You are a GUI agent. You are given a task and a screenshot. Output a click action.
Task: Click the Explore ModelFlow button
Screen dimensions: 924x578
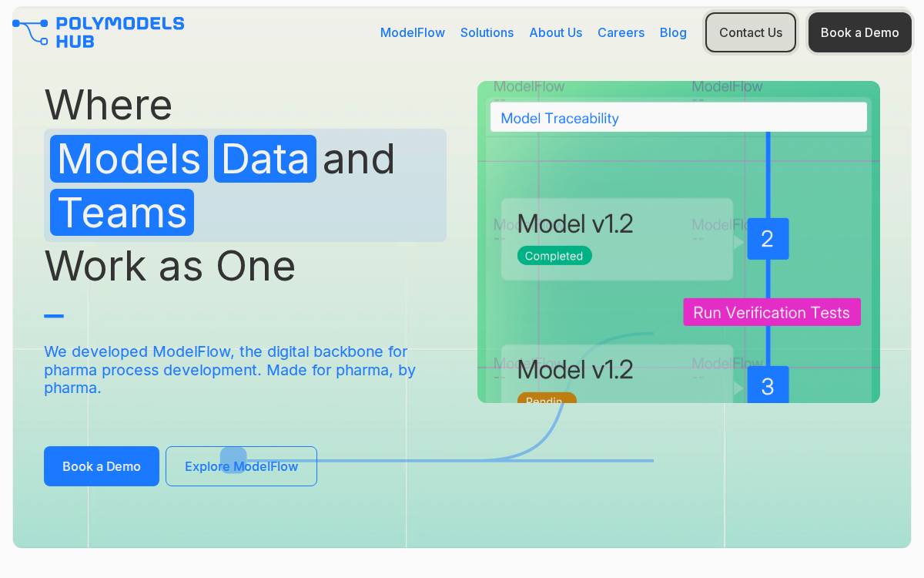point(241,466)
